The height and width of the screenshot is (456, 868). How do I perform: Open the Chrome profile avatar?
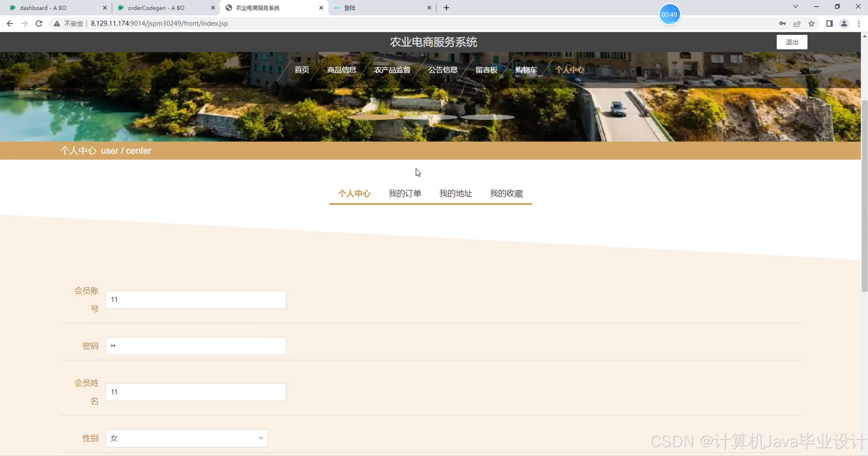[844, 23]
